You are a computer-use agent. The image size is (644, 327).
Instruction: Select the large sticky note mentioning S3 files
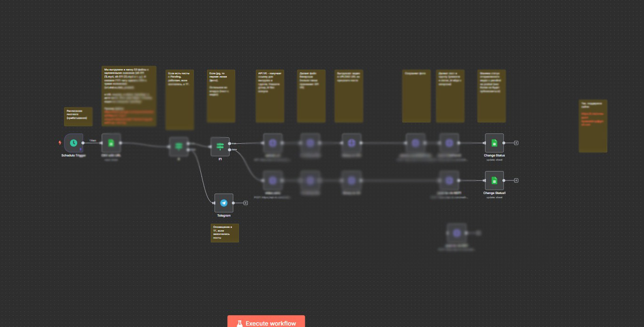(129, 96)
